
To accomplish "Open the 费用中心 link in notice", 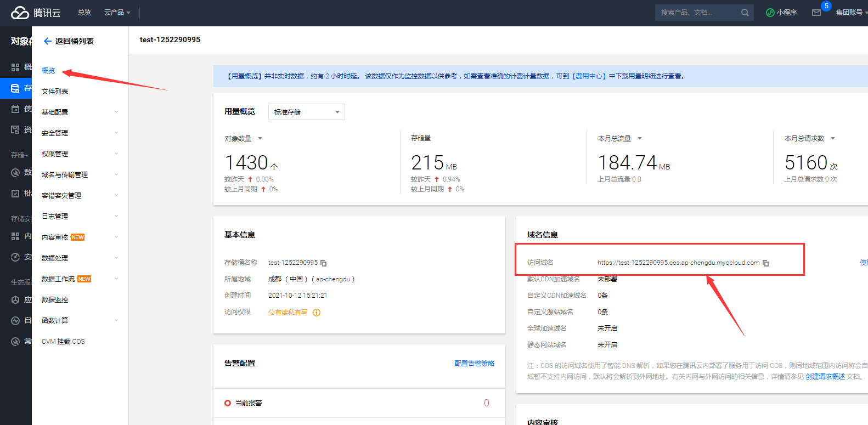I will point(589,76).
